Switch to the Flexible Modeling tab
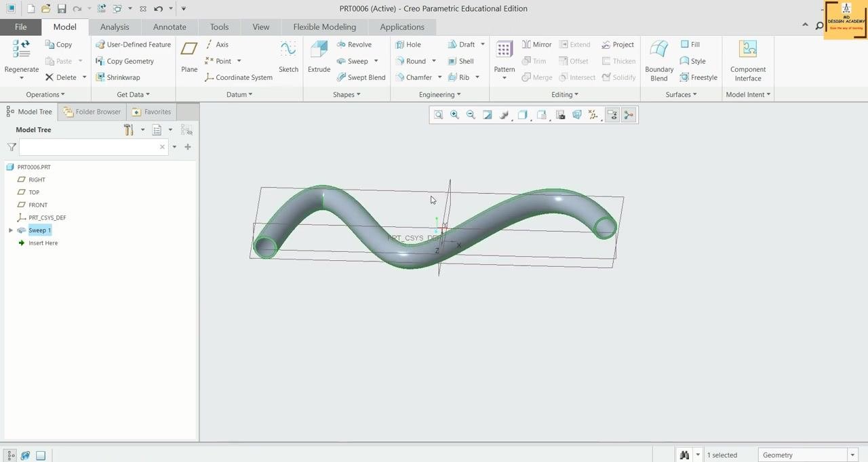This screenshot has height=462, width=868. pyautogui.click(x=324, y=27)
